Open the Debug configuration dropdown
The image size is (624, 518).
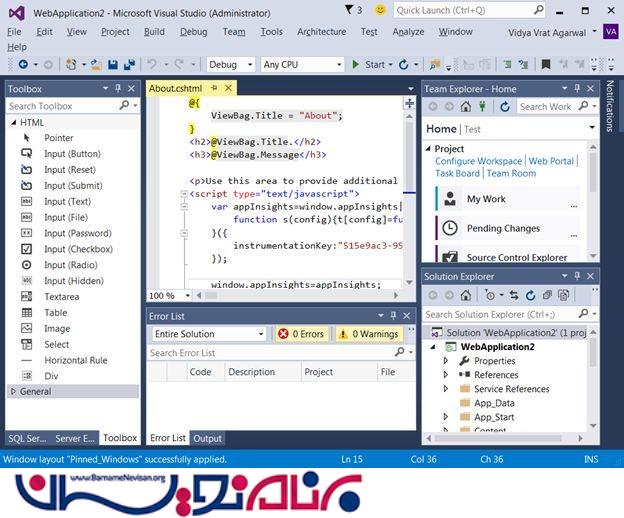[x=230, y=65]
